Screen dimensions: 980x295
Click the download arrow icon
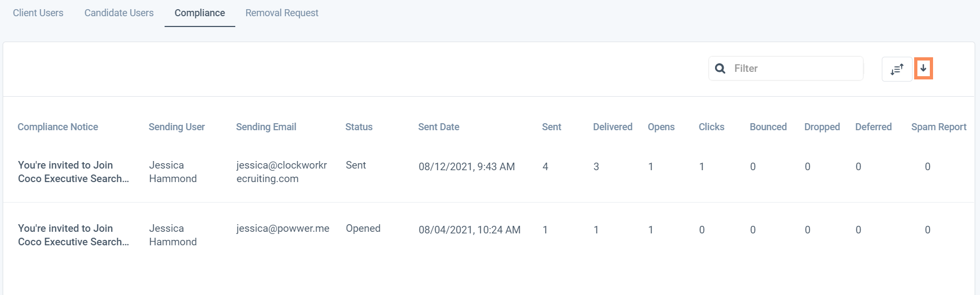[923, 69]
